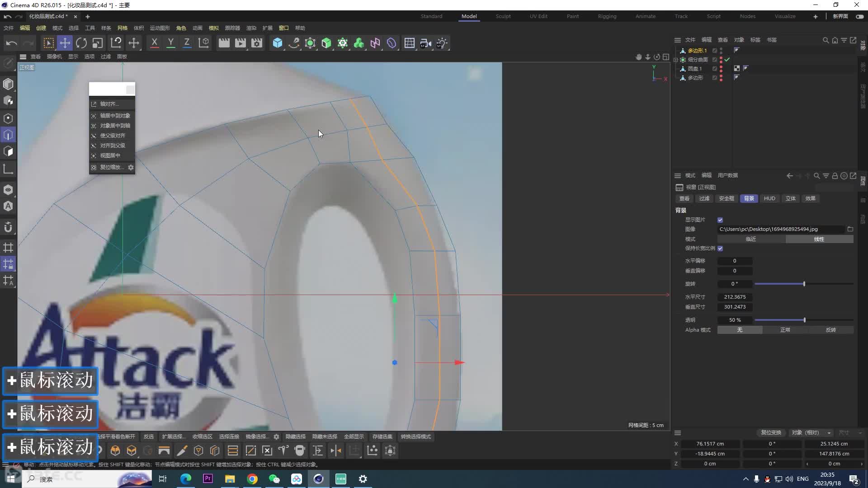Open the gear settings beside 镜像选择
The image size is (868, 488).
(276, 437)
